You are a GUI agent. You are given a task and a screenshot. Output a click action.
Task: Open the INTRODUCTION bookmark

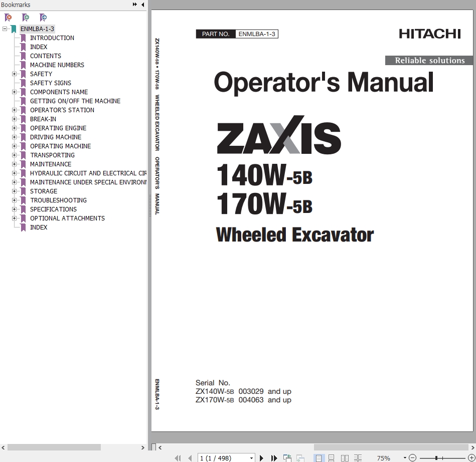[x=52, y=38]
